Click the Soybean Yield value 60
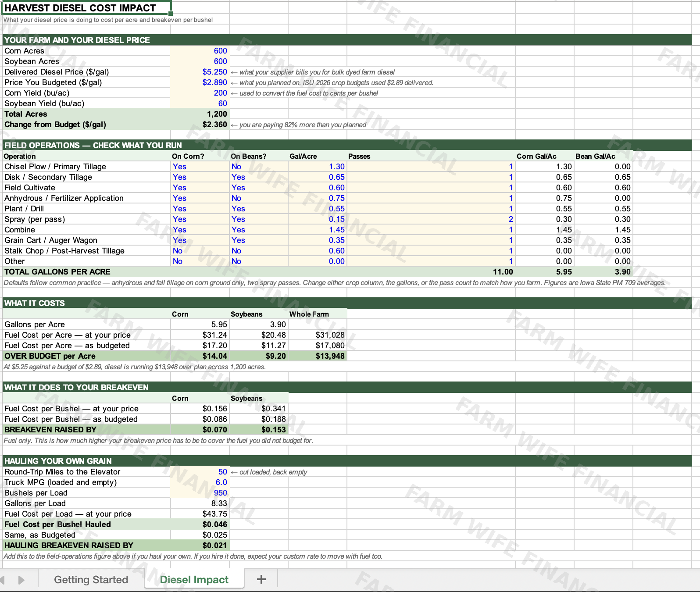This screenshot has width=700, height=592. pos(200,103)
